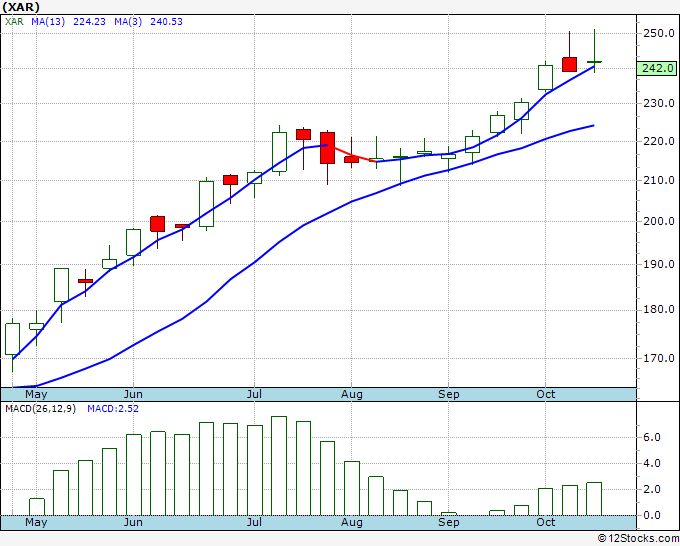This screenshot has height=546, width=680.
Task: Click the 190.0 price axis label
Action: pyautogui.click(x=658, y=265)
